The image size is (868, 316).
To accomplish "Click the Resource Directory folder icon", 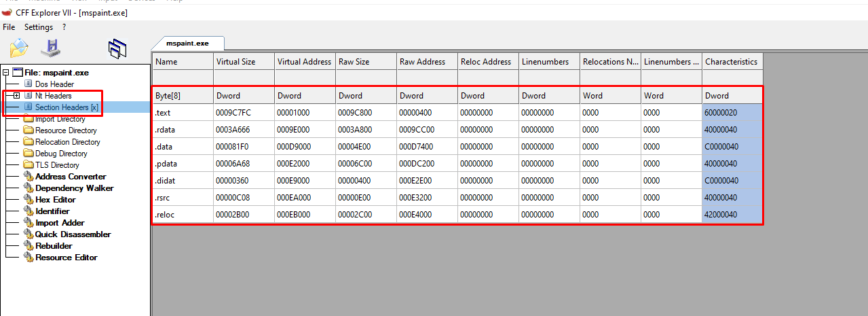I will (x=29, y=130).
